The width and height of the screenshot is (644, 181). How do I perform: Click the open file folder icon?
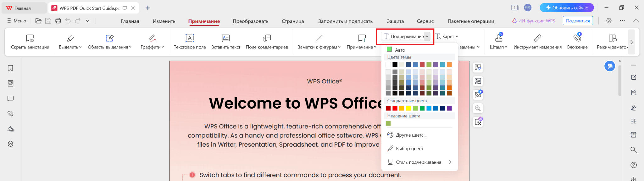pyautogui.click(x=38, y=21)
